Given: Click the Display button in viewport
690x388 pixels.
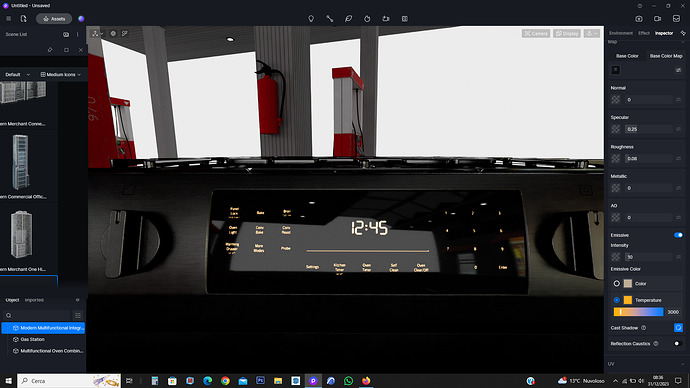Looking at the screenshot, I should pos(567,33).
